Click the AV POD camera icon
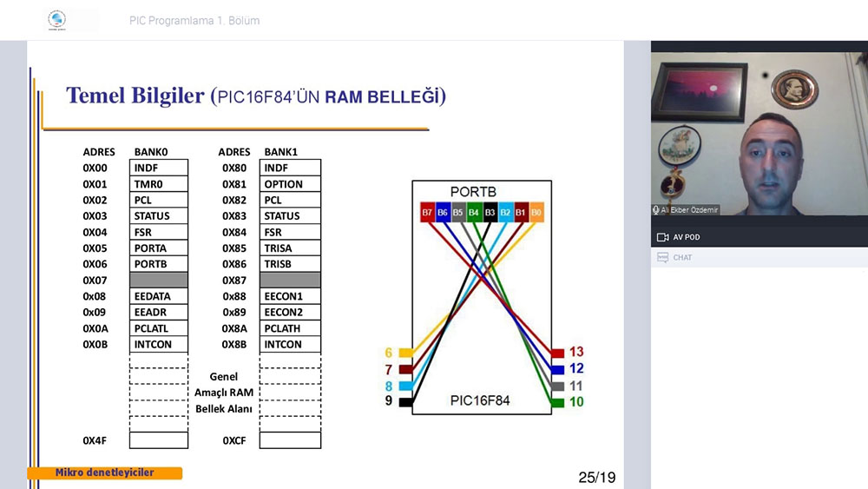 (662, 237)
